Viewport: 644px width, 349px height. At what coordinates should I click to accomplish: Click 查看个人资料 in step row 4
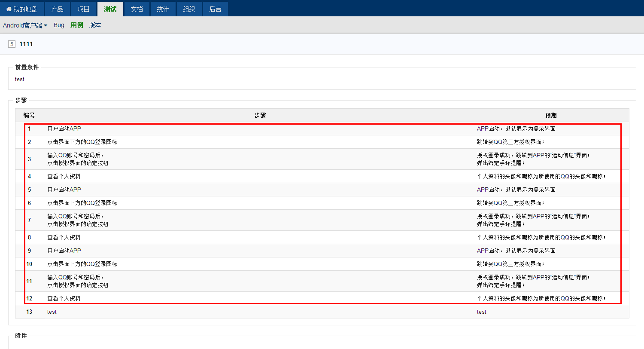(64, 176)
